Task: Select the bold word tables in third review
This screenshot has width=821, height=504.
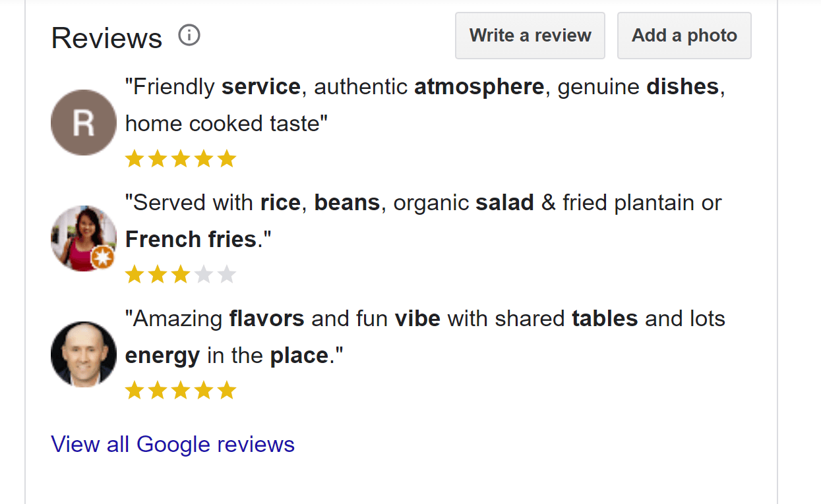Action: point(605,319)
